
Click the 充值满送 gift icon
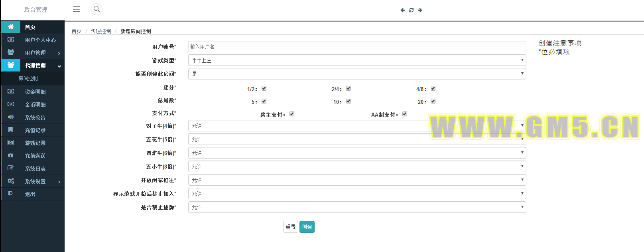point(11,155)
